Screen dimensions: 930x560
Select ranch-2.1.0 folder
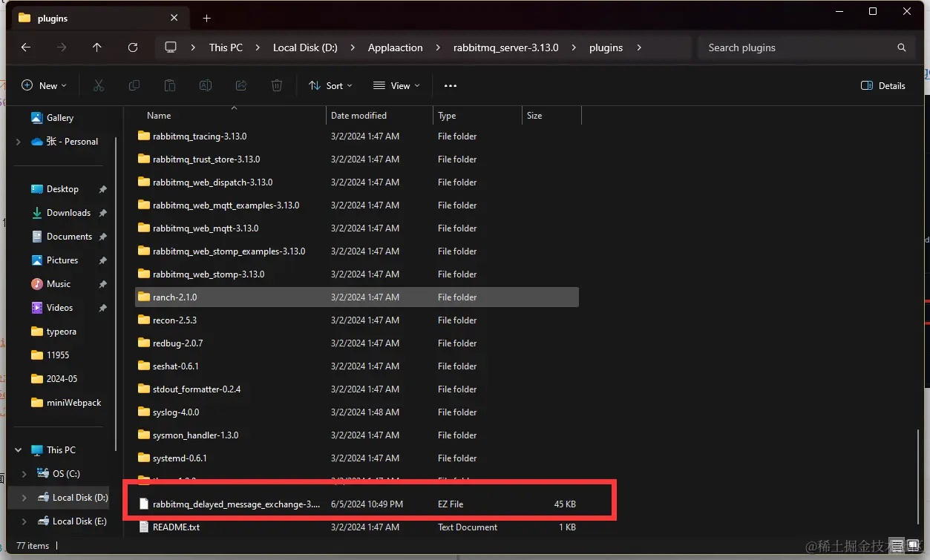point(356,297)
